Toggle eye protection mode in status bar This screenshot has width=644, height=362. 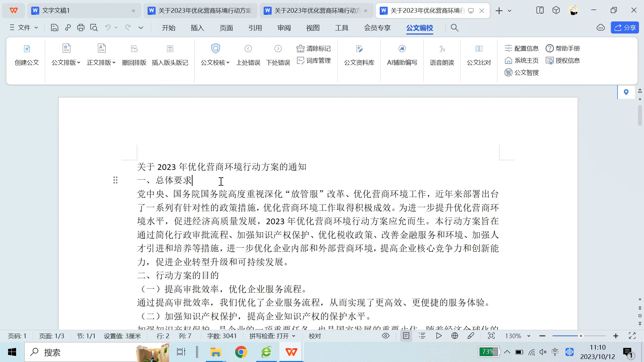(386, 336)
